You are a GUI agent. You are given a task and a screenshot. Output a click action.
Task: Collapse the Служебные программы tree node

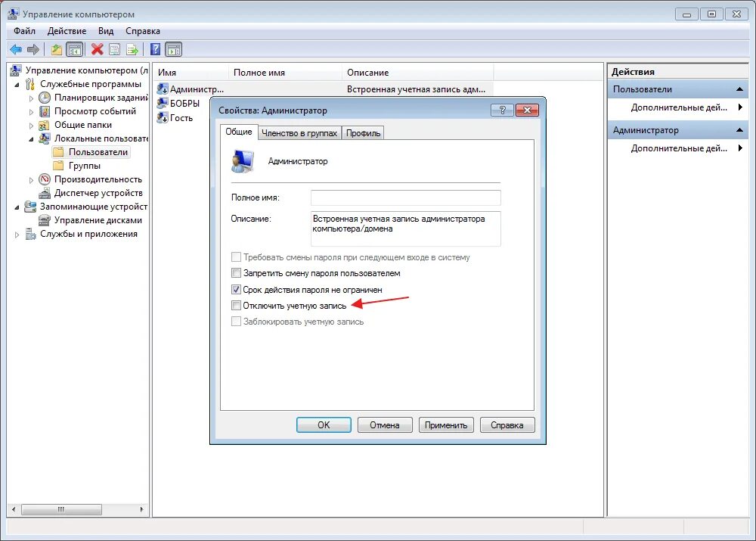click(17, 85)
